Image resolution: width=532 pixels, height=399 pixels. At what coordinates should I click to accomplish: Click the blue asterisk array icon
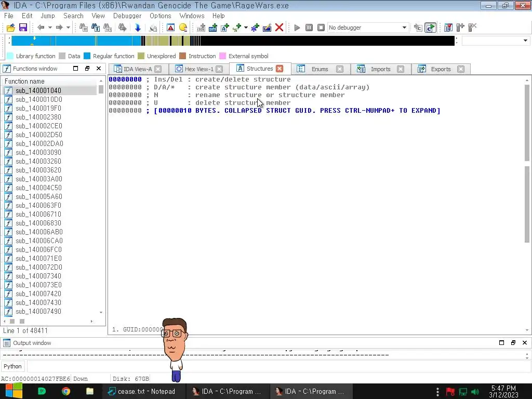coord(255,28)
